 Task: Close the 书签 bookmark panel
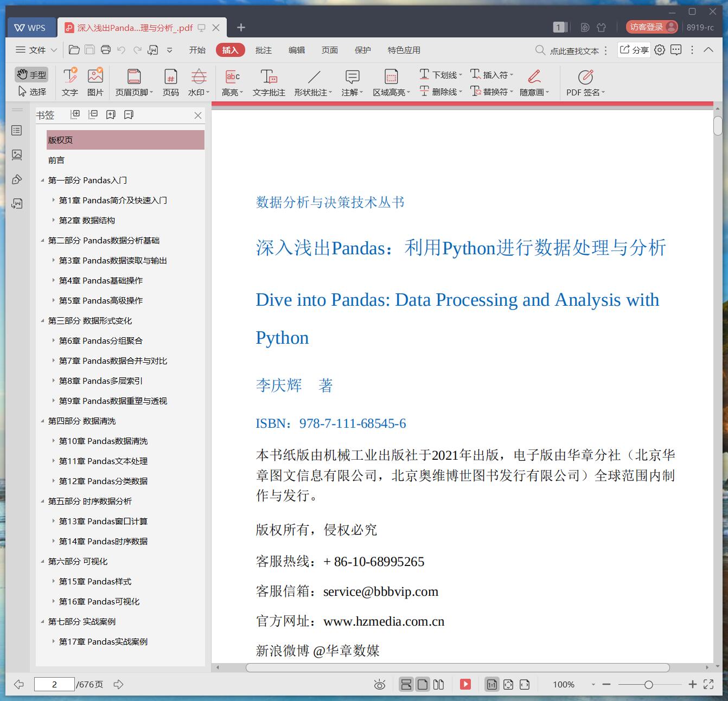point(198,115)
